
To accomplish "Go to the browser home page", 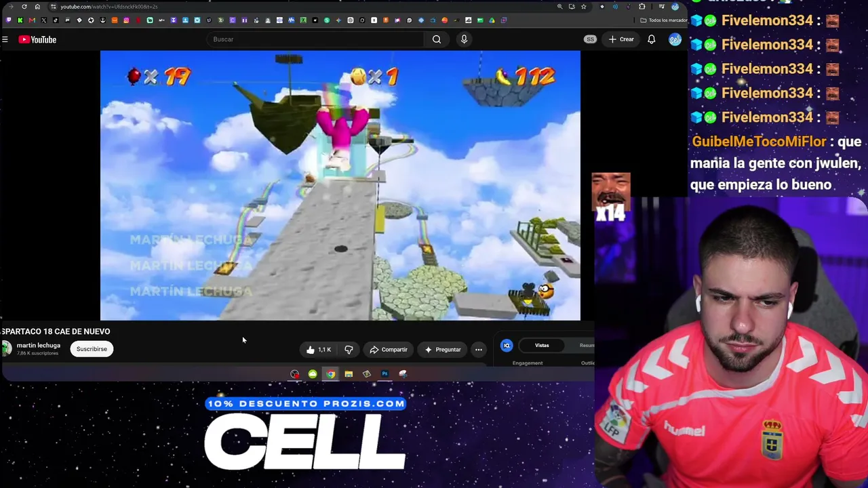I will (37, 7).
